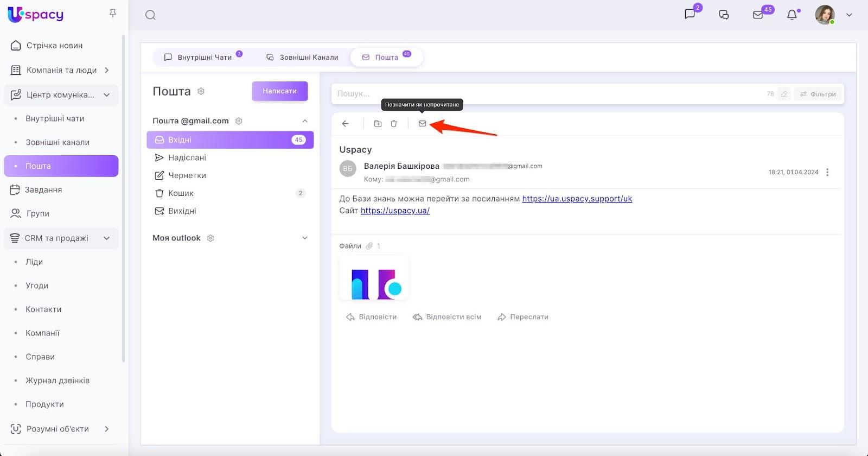This screenshot has width=868, height=456.
Task: Open the Фільтри button
Action: tap(818, 94)
